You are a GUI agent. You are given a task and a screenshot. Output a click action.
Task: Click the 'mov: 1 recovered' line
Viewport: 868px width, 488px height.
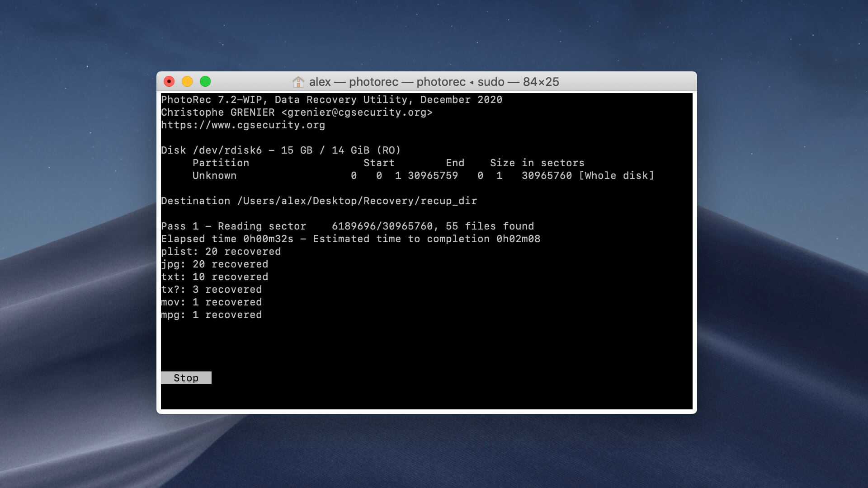click(x=211, y=302)
